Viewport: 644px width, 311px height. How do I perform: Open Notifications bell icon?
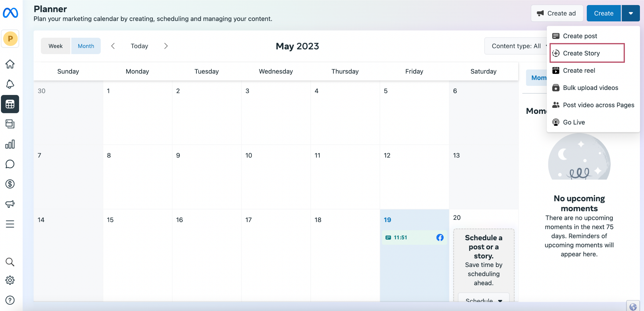[x=10, y=84]
